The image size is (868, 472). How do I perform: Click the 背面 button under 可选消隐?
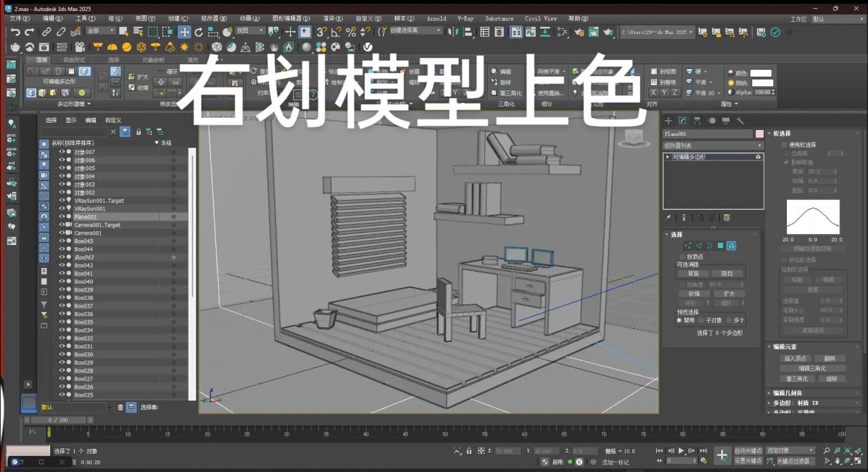[x=694, y=273]
